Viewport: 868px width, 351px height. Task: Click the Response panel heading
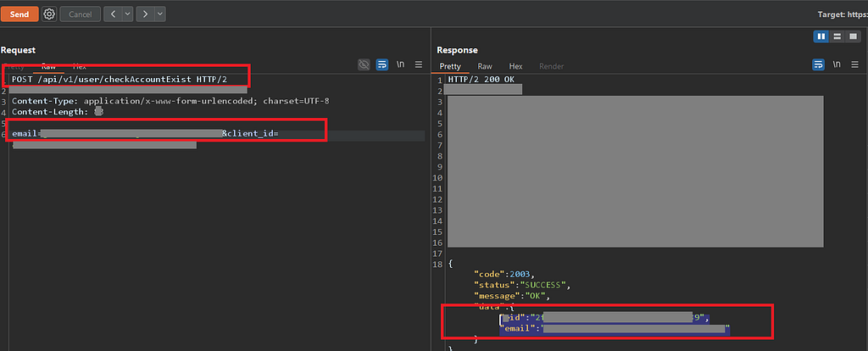pos(457,50)
